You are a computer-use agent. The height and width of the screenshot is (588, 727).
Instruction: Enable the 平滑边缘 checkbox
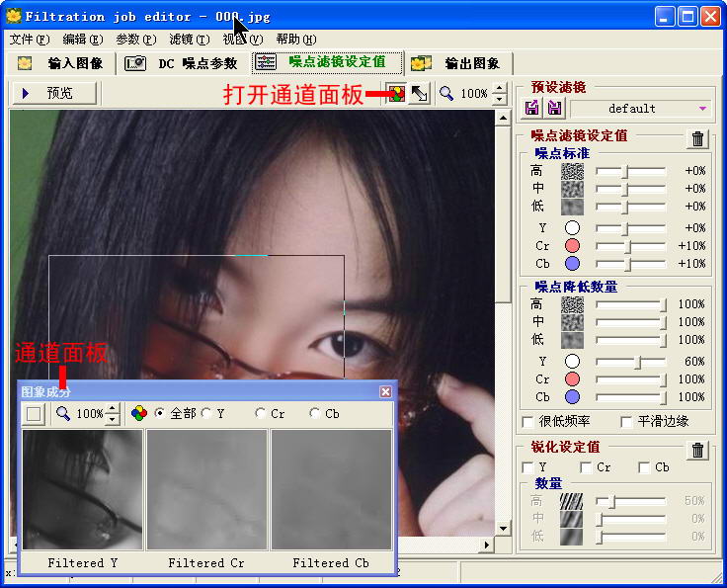(626, 422)
